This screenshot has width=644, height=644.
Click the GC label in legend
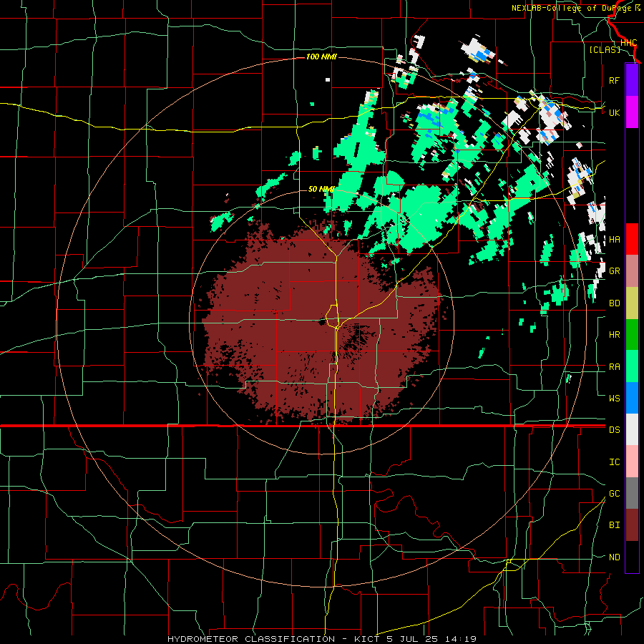[x=614, y=494]
